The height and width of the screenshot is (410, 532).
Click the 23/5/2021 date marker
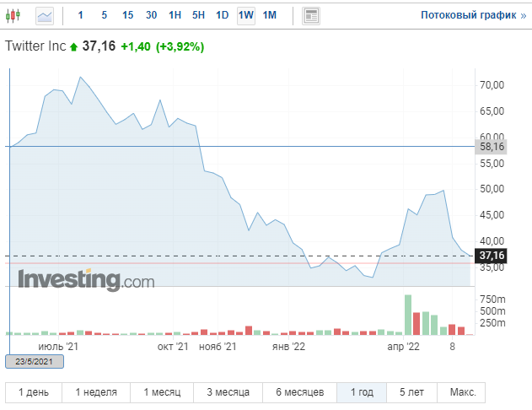coord(35,361)
